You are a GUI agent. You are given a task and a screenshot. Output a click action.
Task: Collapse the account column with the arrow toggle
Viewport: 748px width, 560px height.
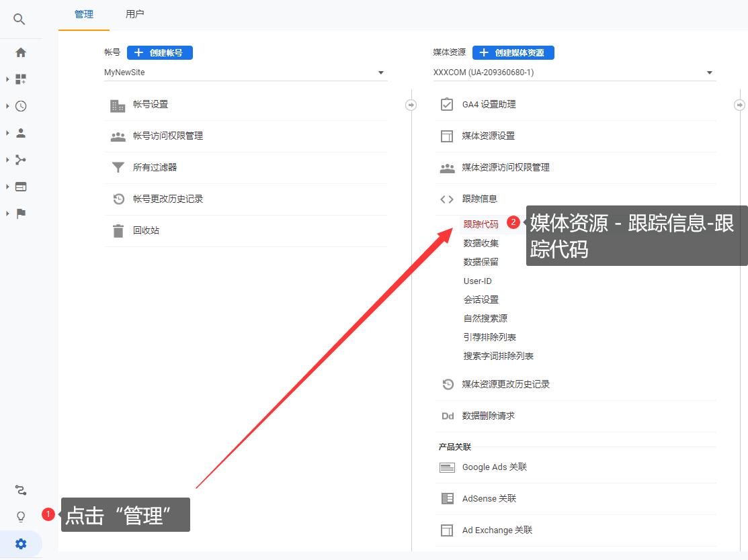[410, 105]
